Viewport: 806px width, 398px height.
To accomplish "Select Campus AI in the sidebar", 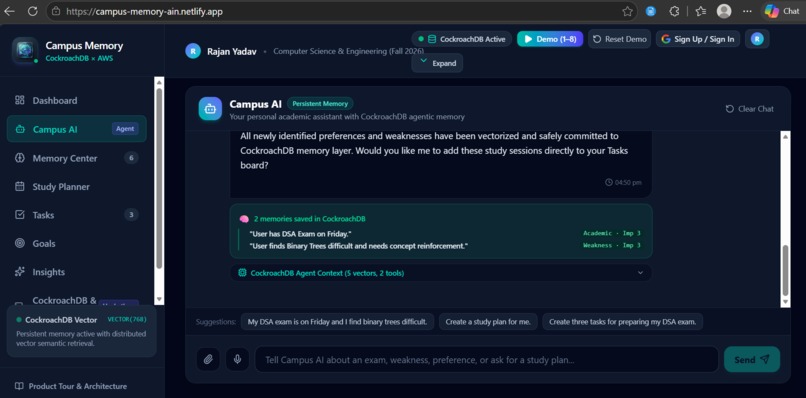I will (x=77, y=129).
